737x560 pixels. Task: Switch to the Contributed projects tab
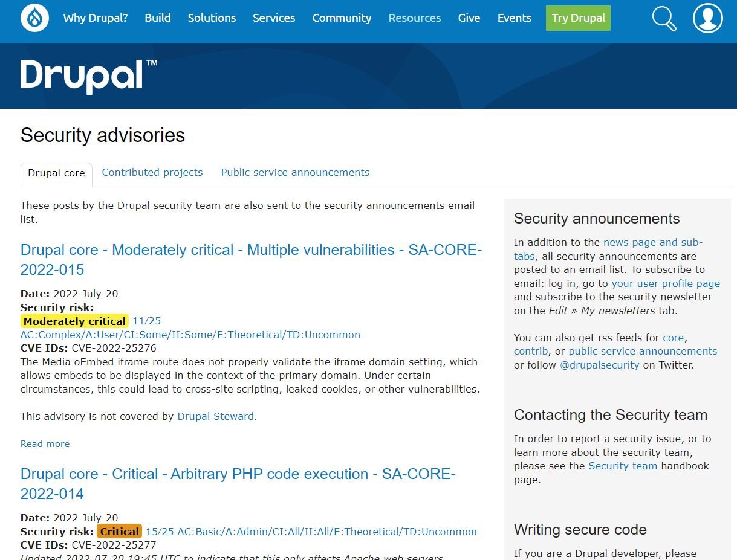[x=152, y=172]
